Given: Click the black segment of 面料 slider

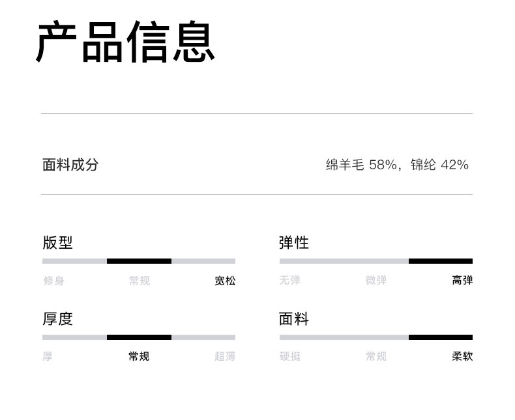Looking at the screenshot, I should tap(441, 337).
